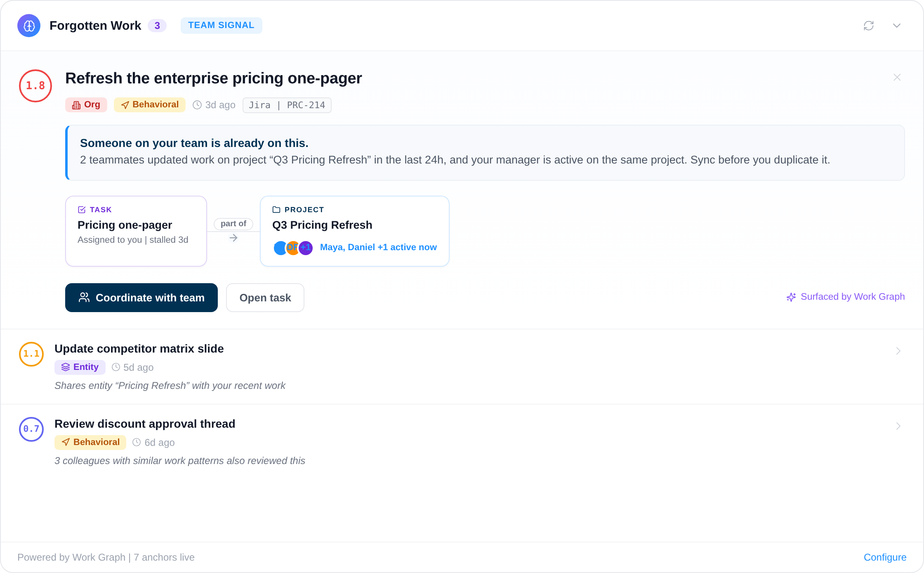Viewport: 924px width, 573px height.
Task: Click the count badge showing 3
Action: pos(157,26)
